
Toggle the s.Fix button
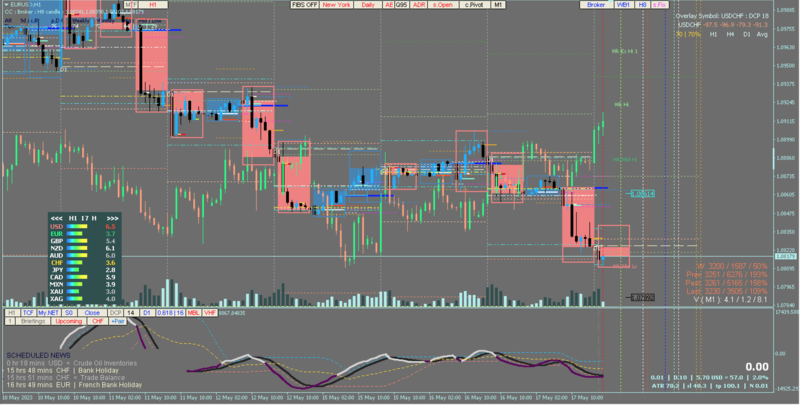click(x=660, y=5)
